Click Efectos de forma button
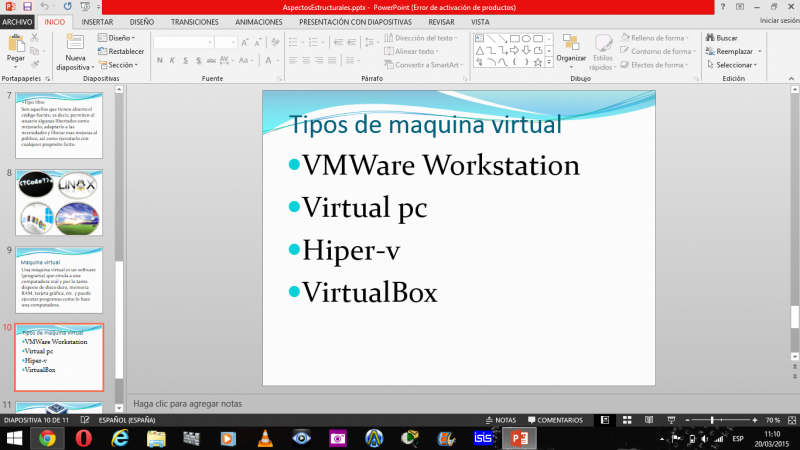800x450 pixels. (655, 65)
